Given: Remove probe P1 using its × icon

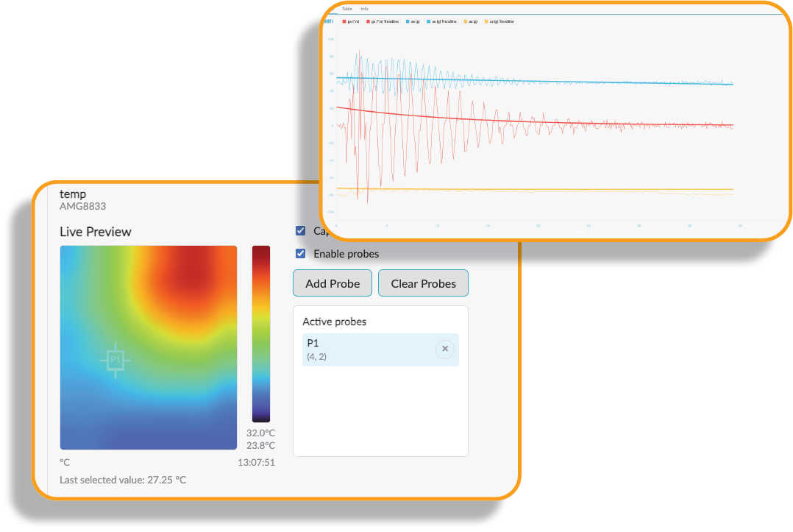Looking at the screenshot, I should [x=445, y=349].
